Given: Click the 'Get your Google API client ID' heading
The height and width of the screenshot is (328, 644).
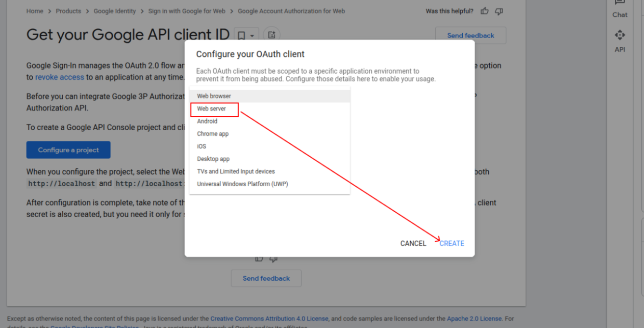Looking at the screenshot, I should (x=128, y=35).
